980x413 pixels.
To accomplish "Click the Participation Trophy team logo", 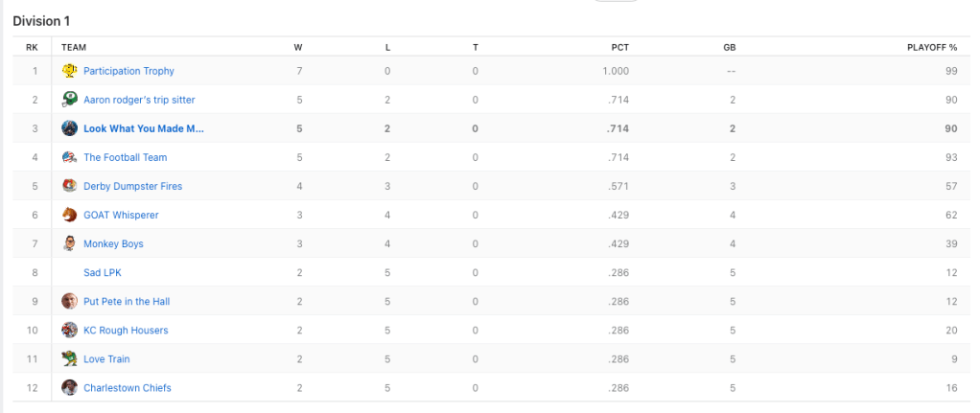I will (69, 71).
